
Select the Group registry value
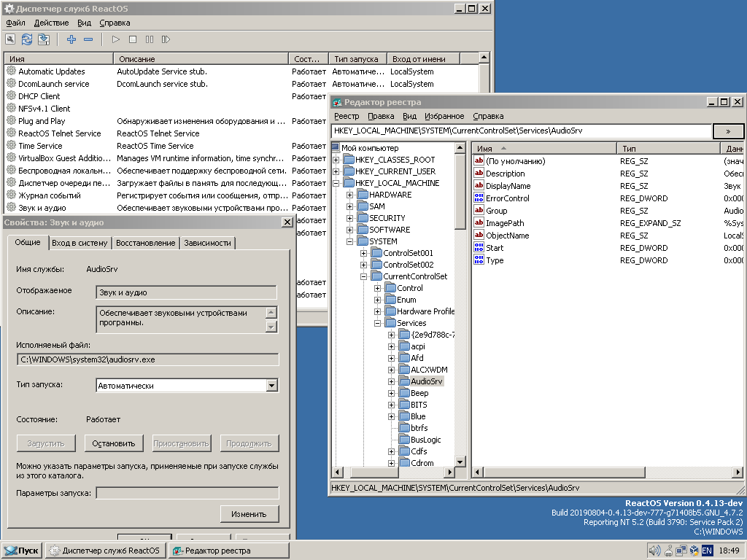[x=496, y=211]
